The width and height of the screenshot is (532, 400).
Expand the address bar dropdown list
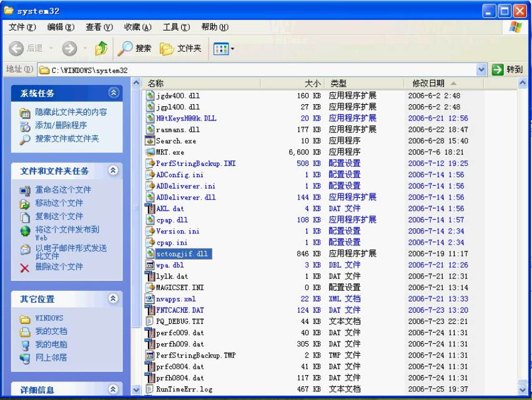click(x=481, y=70)
